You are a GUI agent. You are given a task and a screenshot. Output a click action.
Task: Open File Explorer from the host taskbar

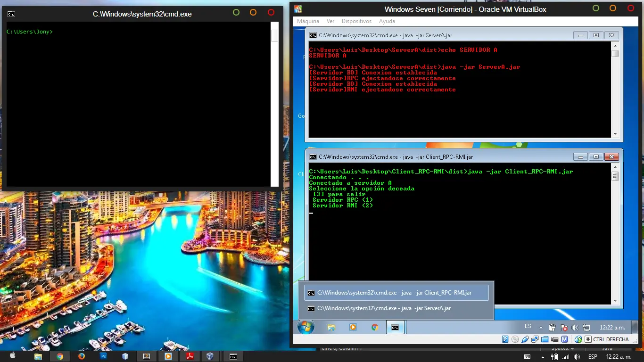pyautogui.click(x=38, y=356)
